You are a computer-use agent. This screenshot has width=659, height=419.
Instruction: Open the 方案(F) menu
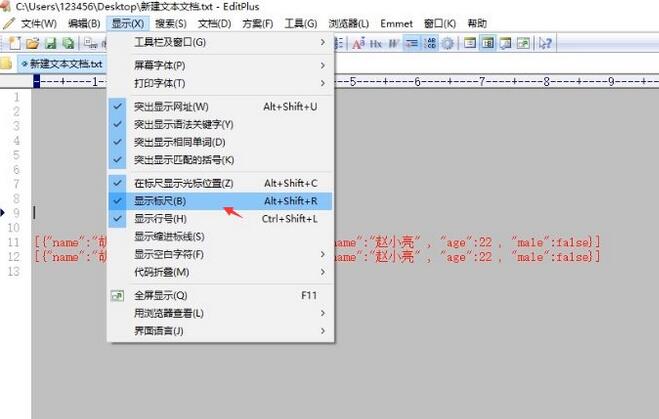click(x=257, y=24)
